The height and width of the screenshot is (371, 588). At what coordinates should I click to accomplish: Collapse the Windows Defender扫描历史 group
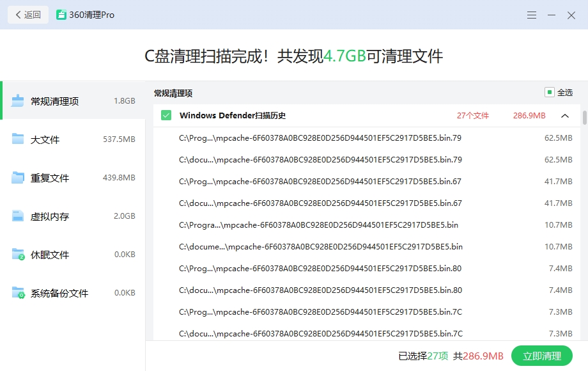tap(565, 116)
